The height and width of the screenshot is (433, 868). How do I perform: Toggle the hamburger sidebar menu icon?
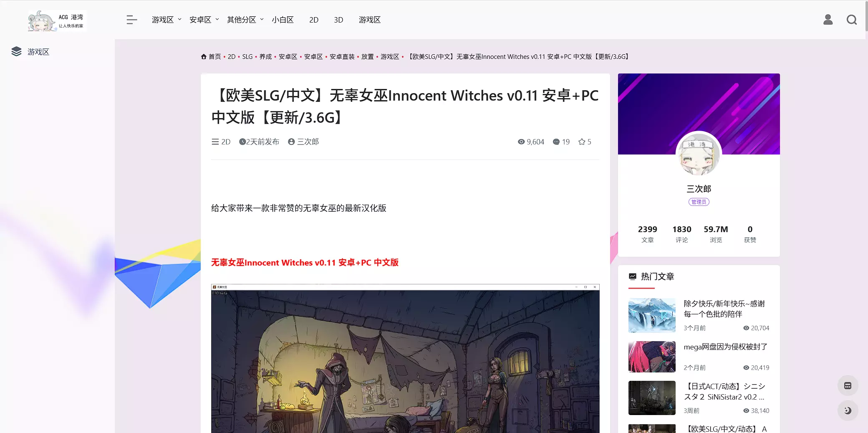point(132,20)
